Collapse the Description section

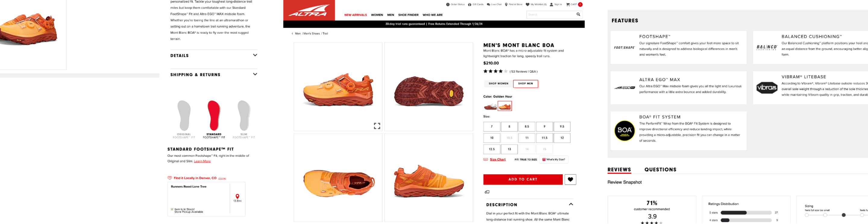(571, 204)
